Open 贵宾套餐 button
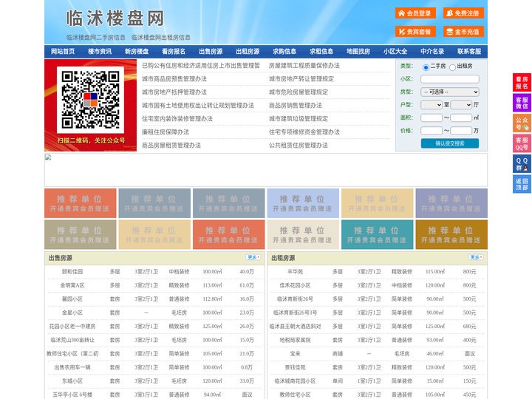Image resolution: width=532 pixels, height=399 pixels. coord(415,32)
